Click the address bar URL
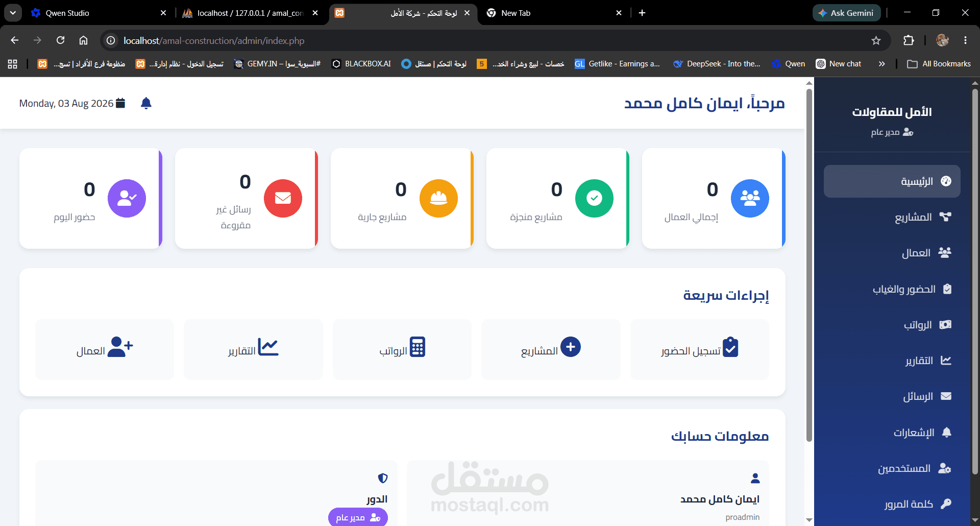 click(214, 40)
